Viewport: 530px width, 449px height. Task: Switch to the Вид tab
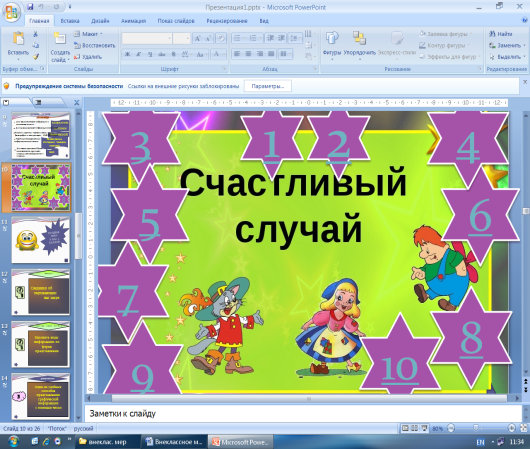coord(264,21)
